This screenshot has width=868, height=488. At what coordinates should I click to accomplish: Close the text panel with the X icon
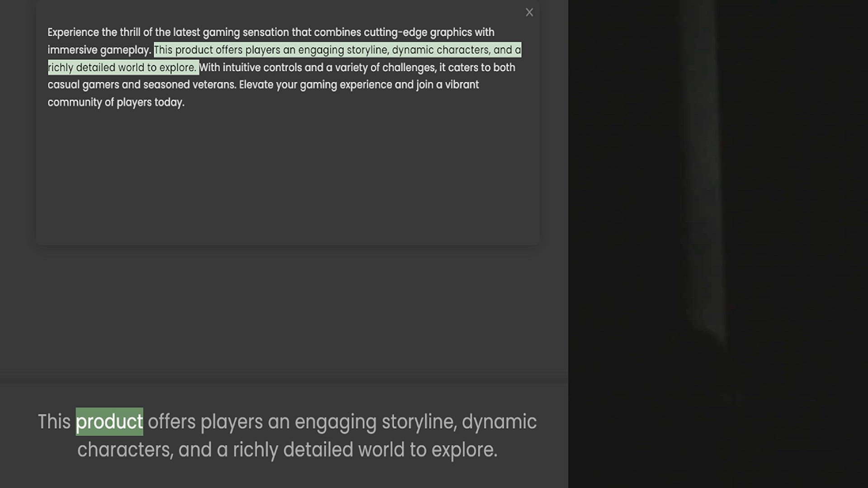pos(529,12)
